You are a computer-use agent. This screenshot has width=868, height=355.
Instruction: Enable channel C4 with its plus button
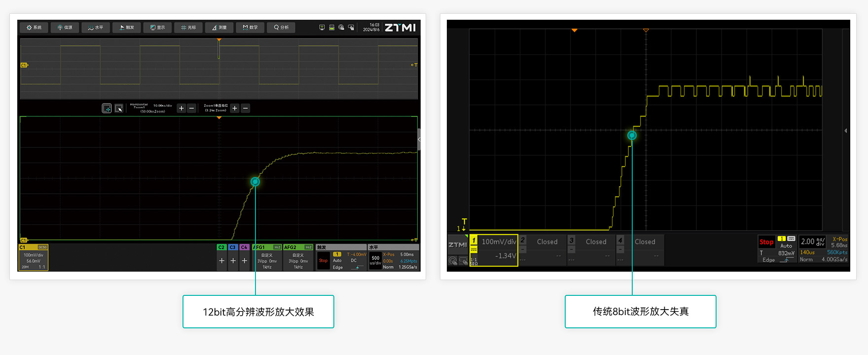(244, 261)
